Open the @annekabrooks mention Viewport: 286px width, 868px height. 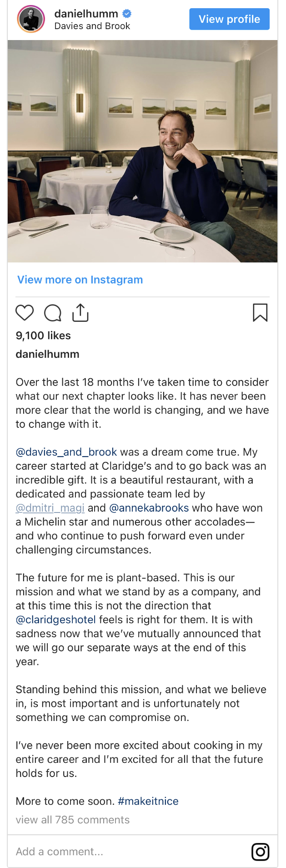pos(149,508)
